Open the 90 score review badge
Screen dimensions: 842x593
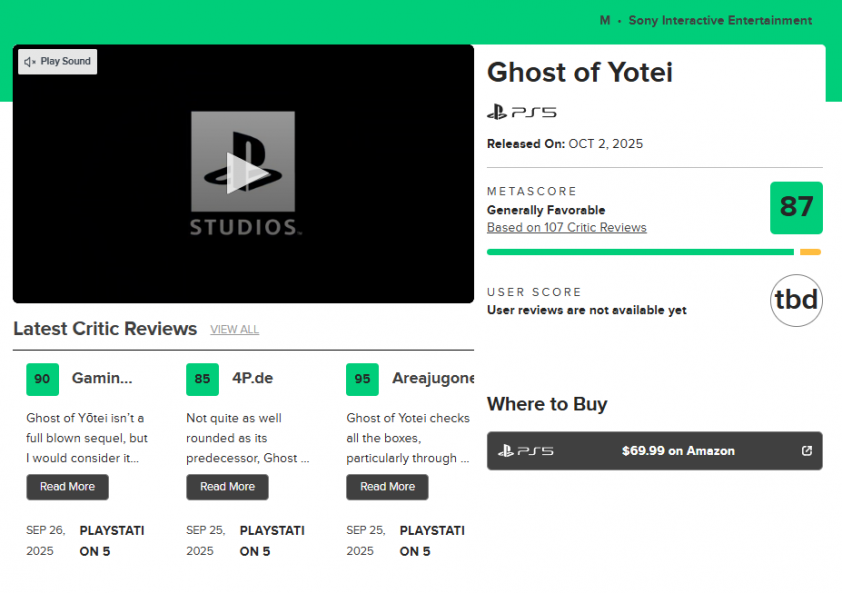[x=42, y=379]
